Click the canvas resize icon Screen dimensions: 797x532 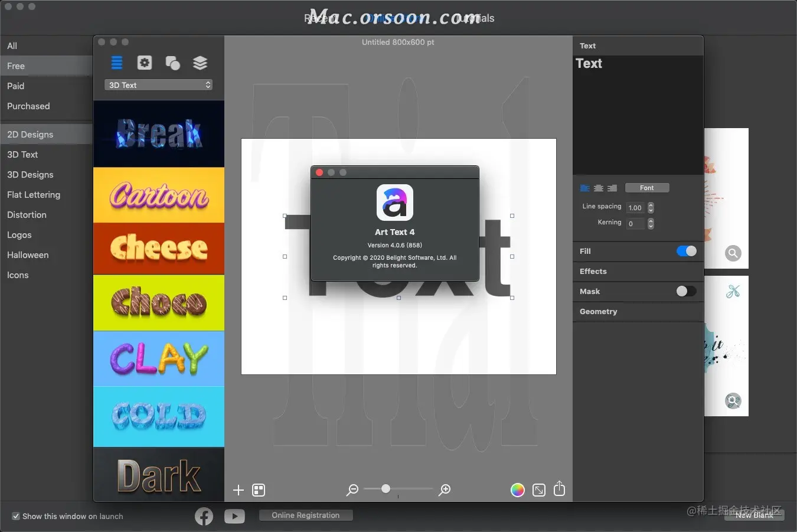tap(539, 489)
